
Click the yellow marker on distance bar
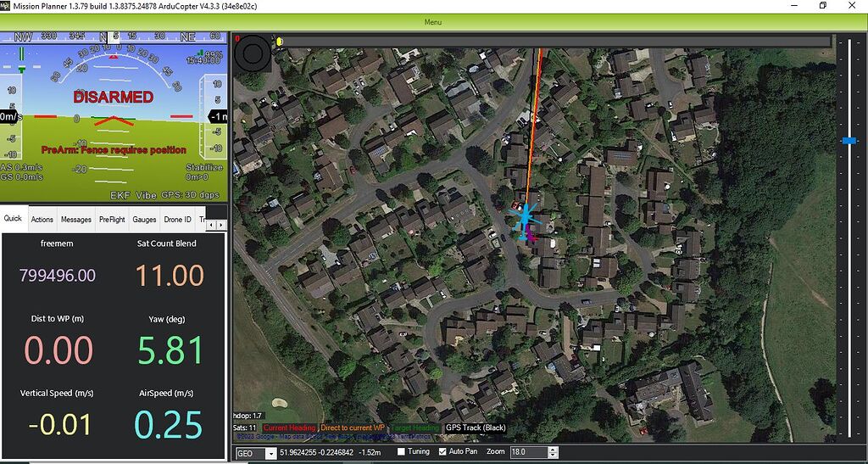(280, 41)
